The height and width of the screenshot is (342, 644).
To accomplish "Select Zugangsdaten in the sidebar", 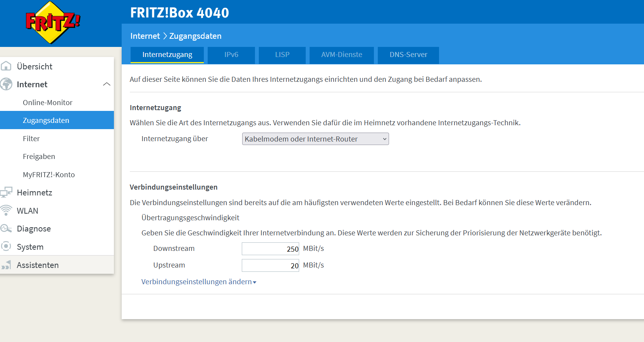I will click(x=57, y=120).
